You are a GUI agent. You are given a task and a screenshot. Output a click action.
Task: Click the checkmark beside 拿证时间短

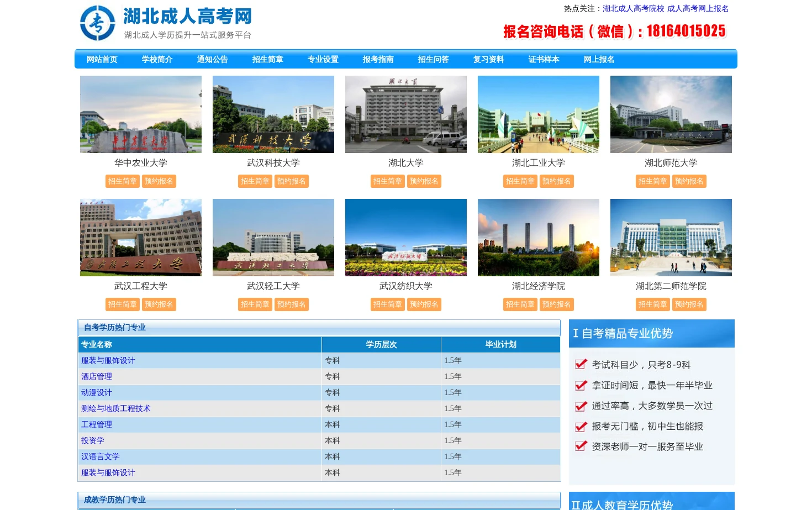tap(581, 385)
